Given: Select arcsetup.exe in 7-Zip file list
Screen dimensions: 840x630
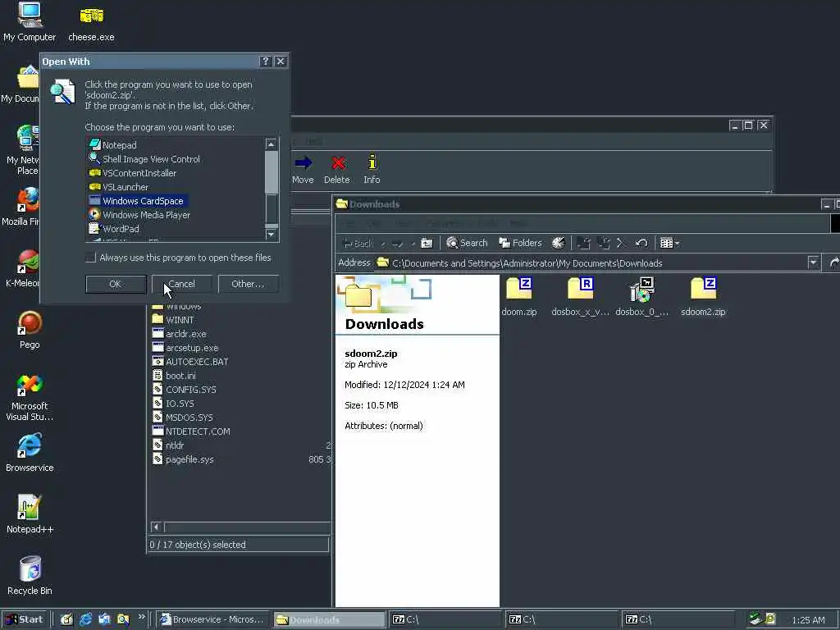Looking at the screenshot, I should [185, 347].
